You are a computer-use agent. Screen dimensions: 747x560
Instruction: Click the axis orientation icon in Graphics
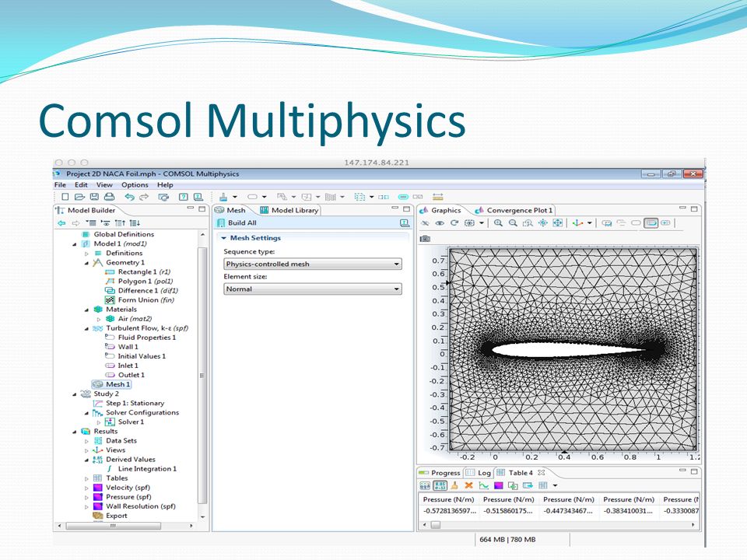click(577, 223)
